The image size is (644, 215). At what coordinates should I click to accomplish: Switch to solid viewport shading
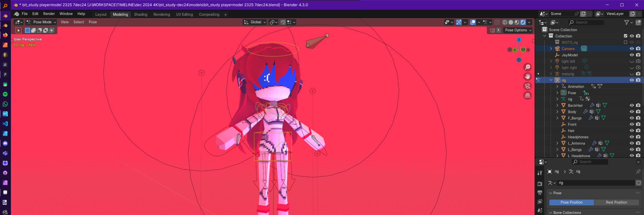click(x=511, y=22)
